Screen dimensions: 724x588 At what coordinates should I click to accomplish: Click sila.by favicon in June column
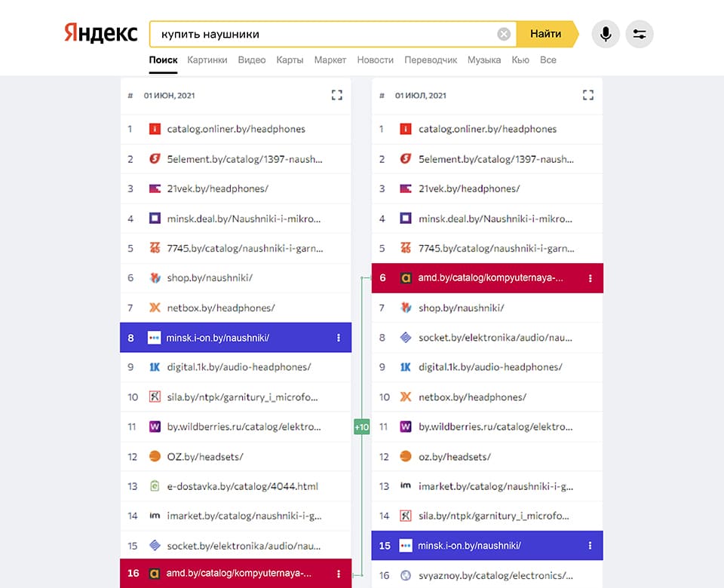coord(155,397)
